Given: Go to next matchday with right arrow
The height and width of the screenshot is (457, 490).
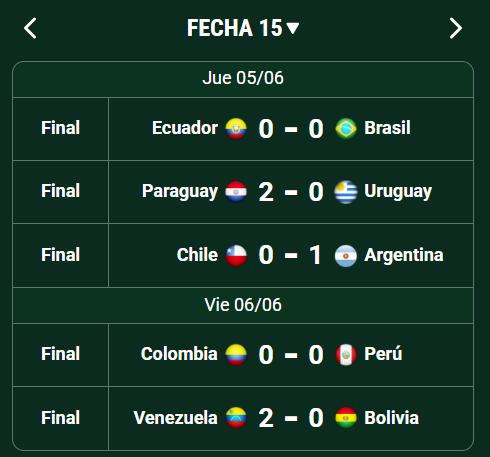Looking at the screenshot, I should tap(456, 28).
